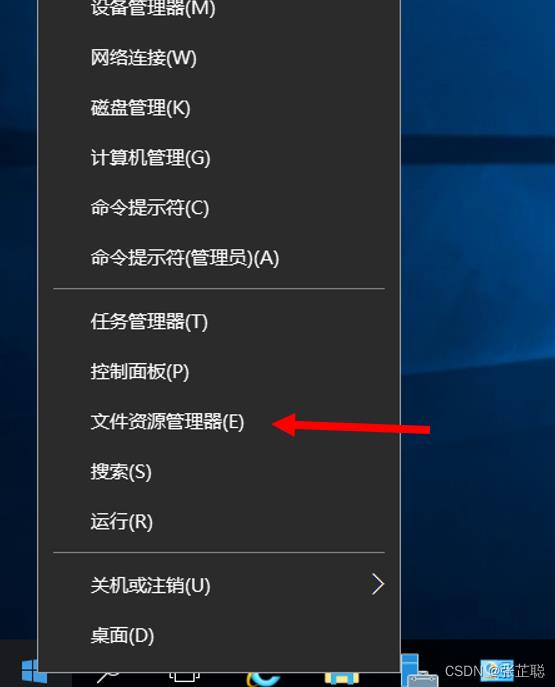Open 控制面板(P)
This screenshot has height=687, width=555.
click(219, 372)
